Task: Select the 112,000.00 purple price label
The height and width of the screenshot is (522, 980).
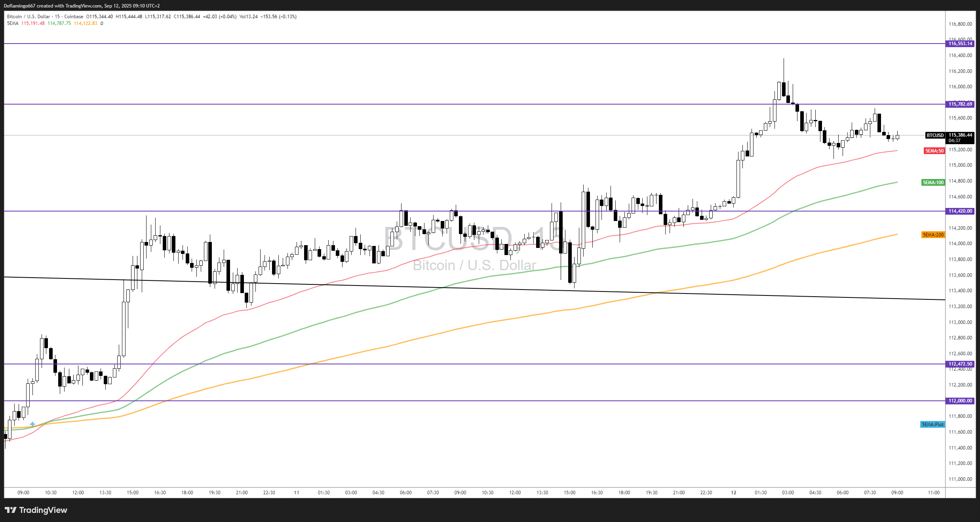Action: click(960, 401)
